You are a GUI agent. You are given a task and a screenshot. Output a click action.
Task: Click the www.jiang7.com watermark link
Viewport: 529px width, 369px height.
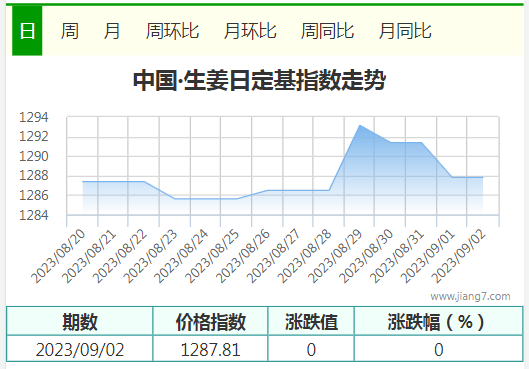coord(470,296)
